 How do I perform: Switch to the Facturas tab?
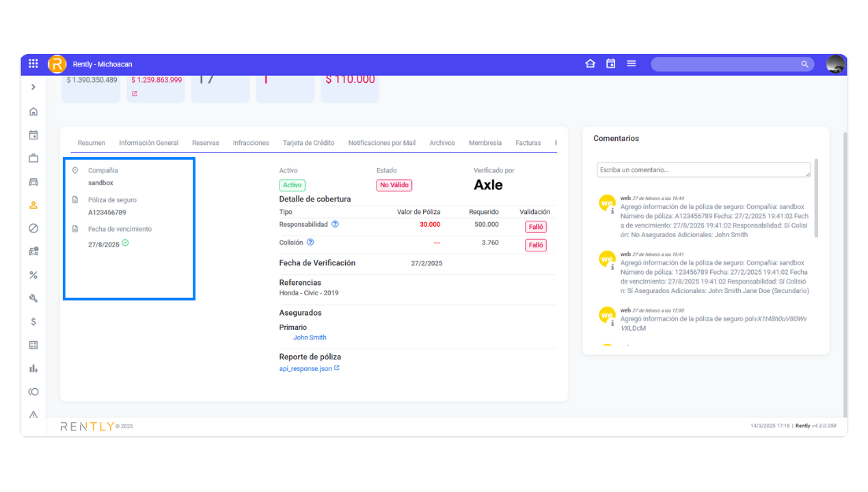[528, 143]
